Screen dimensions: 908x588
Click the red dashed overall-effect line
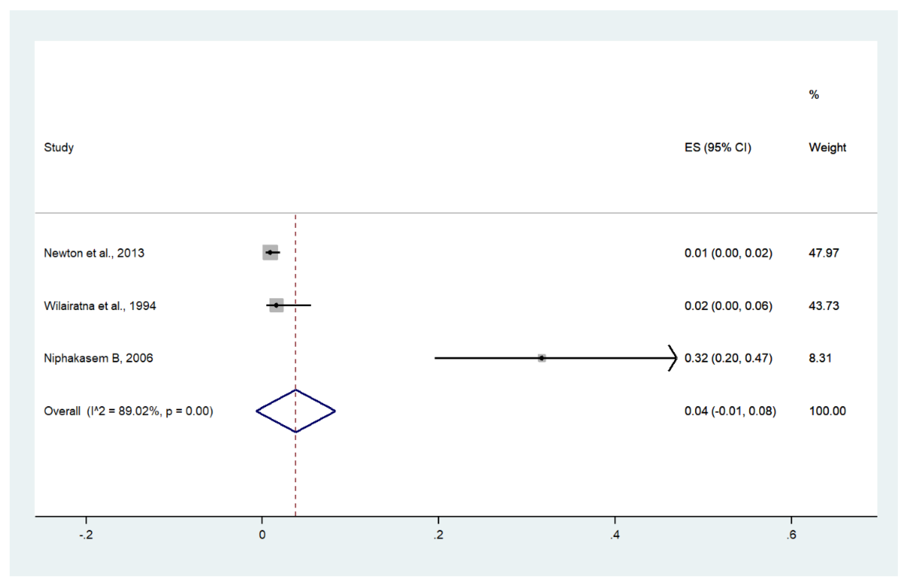tap(295, 477)
